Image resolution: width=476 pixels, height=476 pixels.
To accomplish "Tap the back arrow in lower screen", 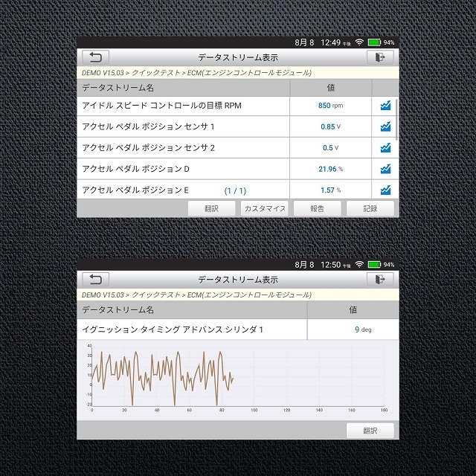I will pyautogui.click(x=94, y=280).
